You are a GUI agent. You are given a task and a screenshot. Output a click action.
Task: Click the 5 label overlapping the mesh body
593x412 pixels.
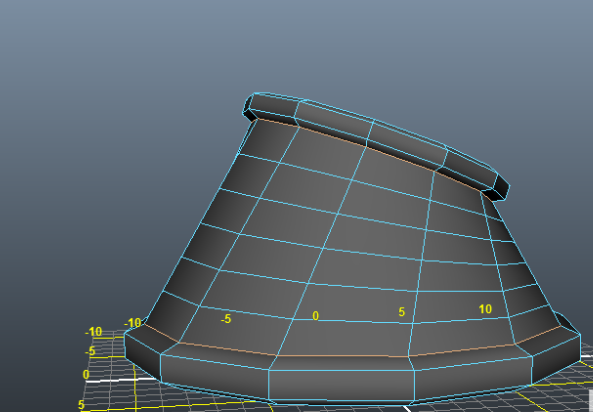pyautogui.click(x=402, y=312)
